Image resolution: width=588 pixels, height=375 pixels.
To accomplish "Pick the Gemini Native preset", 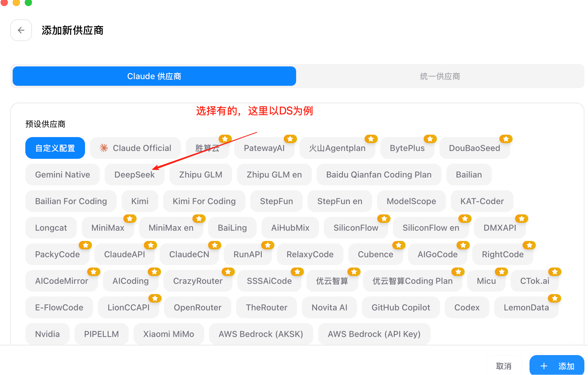I will (x=62, y=175).
